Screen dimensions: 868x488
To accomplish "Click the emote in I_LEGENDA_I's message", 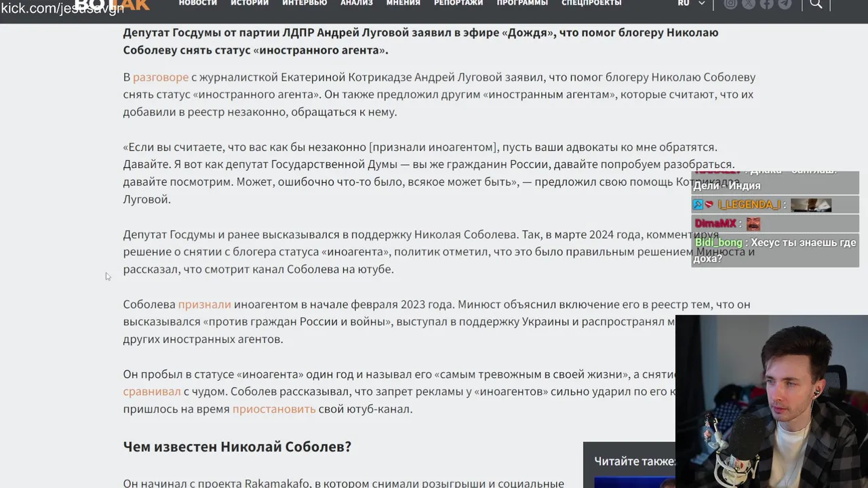I will tap(811, 205).
